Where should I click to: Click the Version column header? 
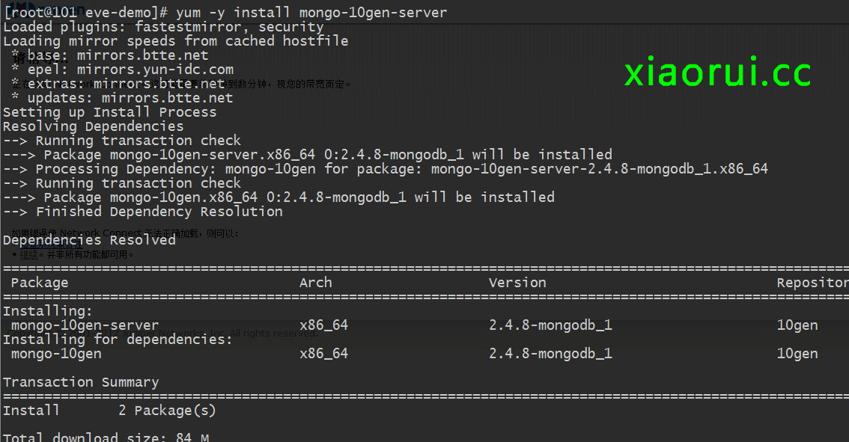(517, 283)
